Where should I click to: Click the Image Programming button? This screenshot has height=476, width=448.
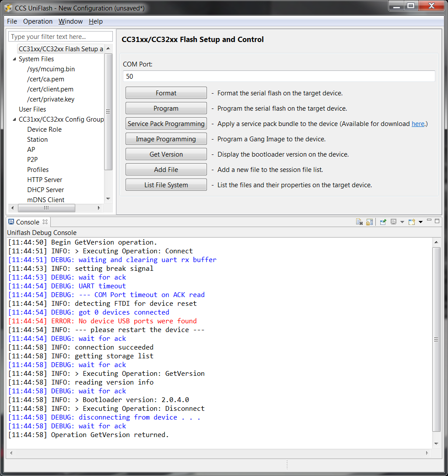(x=166, y=139)
